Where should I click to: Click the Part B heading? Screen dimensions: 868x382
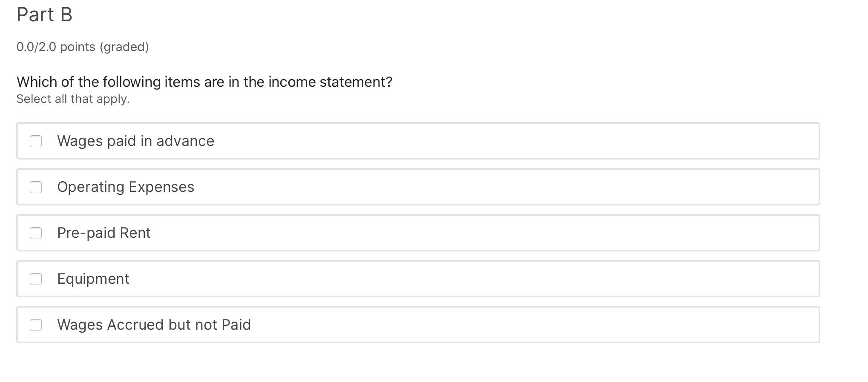click(44, 15)
